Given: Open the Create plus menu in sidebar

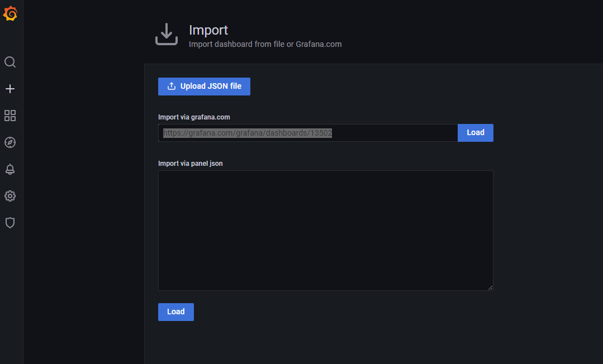Looking at the screenshot, I should tap(10, 89).
